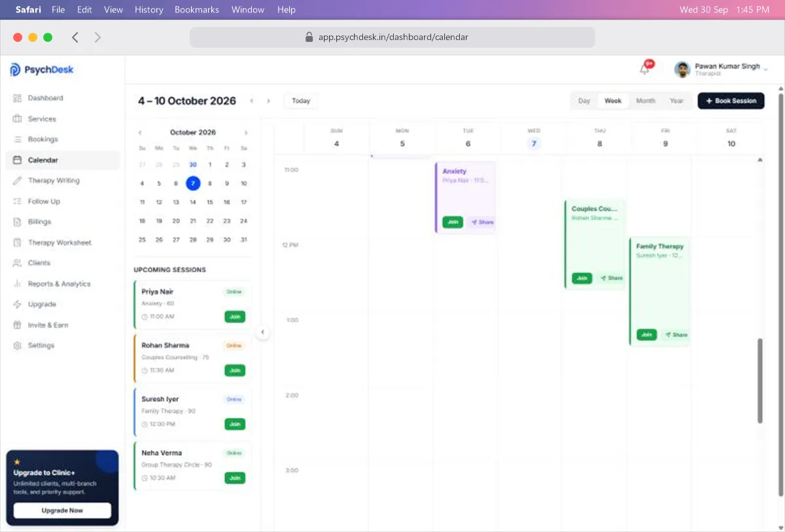The width and height of the screenshot is (785, 532).
Task: Open Clients in the sidebar
Action: [x=31, y=263]
